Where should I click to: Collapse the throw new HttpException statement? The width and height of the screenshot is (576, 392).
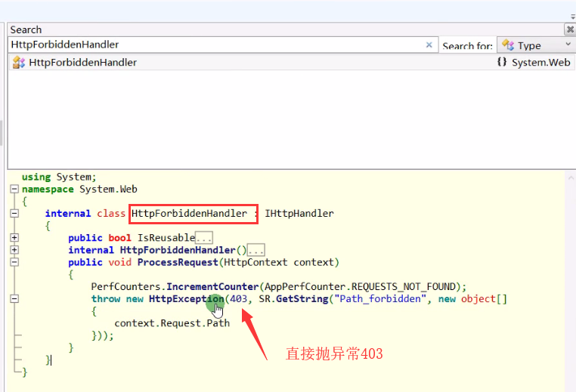[x=14, y=299]
